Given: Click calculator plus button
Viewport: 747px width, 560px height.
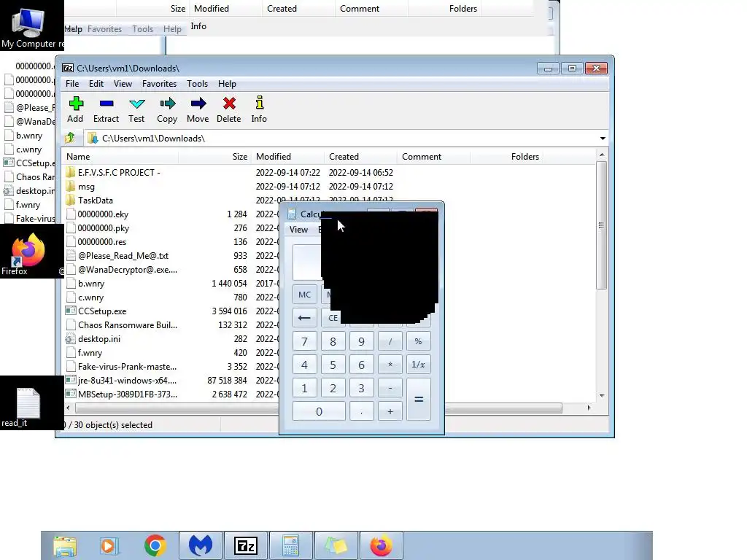Looking at the screenshot, I should point(390,411).
